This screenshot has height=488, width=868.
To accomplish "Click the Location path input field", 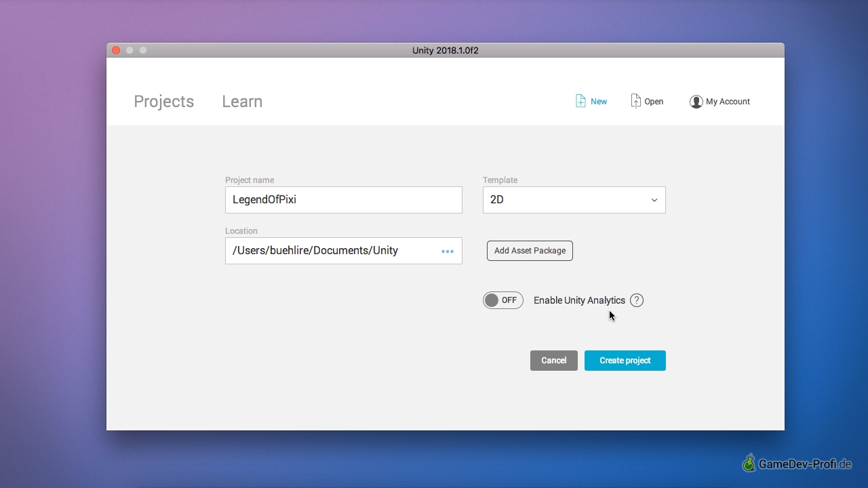I will 344,251.
